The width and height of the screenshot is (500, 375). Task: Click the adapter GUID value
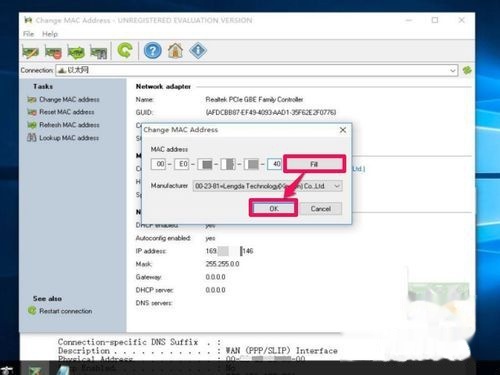coord(271,112)
